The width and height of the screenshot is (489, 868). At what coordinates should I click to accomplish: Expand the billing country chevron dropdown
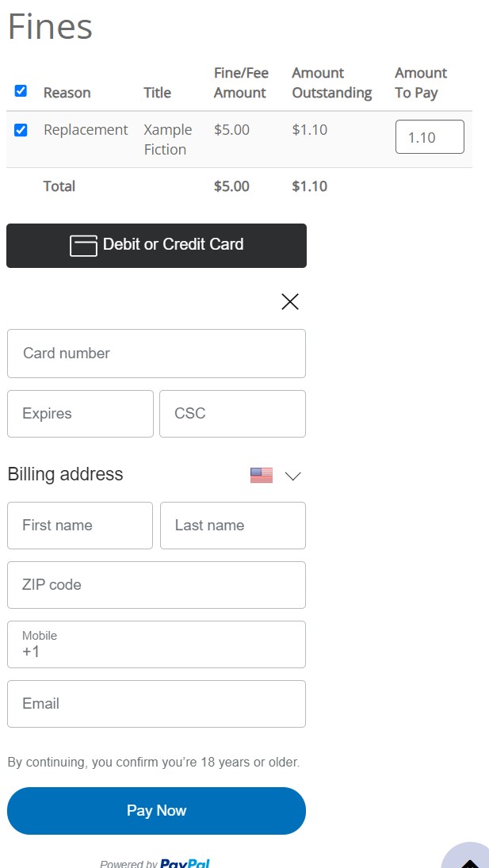(x=292, y=476)
